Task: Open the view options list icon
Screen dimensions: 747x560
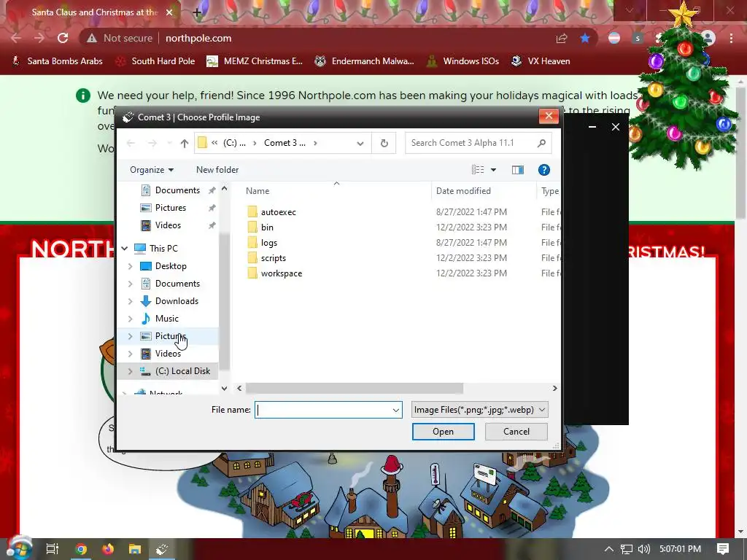Action: tap(478, 170)
